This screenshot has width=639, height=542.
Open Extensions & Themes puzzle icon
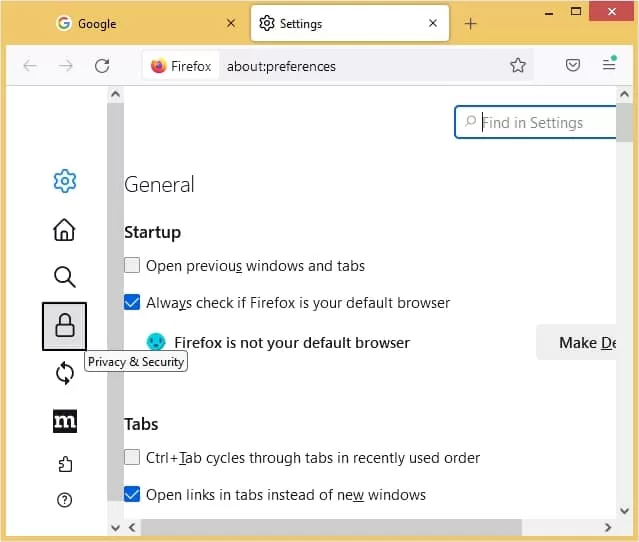[x=65, y=464]
